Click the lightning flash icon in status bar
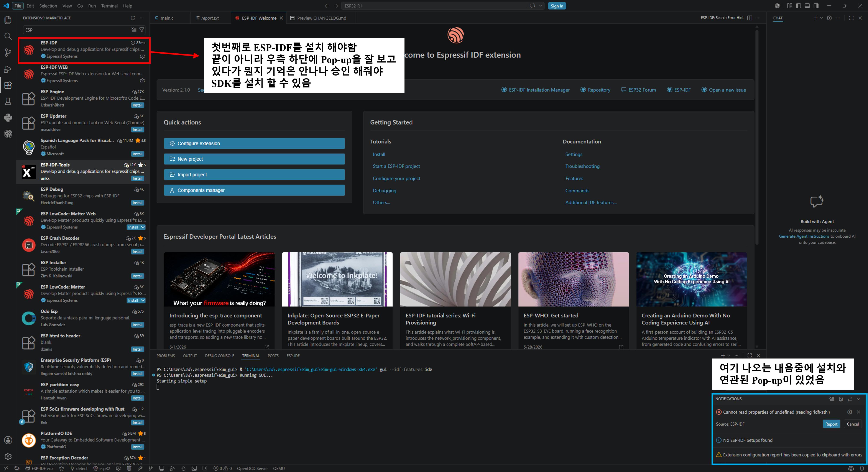Image resolution: width=868 pixels, height=472 pixels. pos(151,468)
